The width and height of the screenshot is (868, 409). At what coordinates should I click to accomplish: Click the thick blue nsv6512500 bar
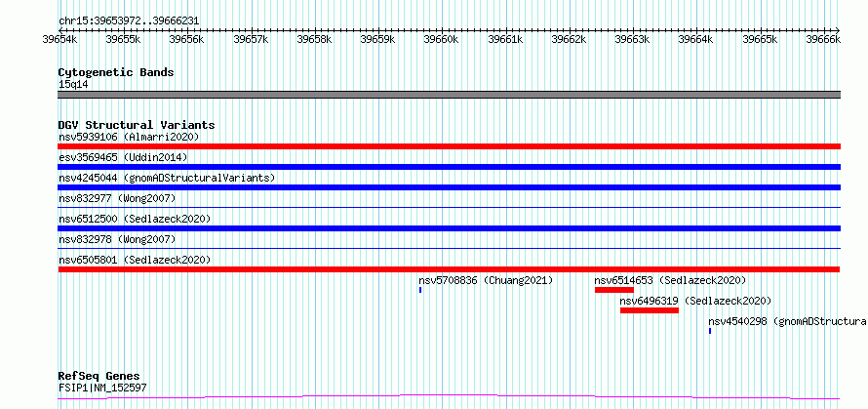tap(449, 228)
